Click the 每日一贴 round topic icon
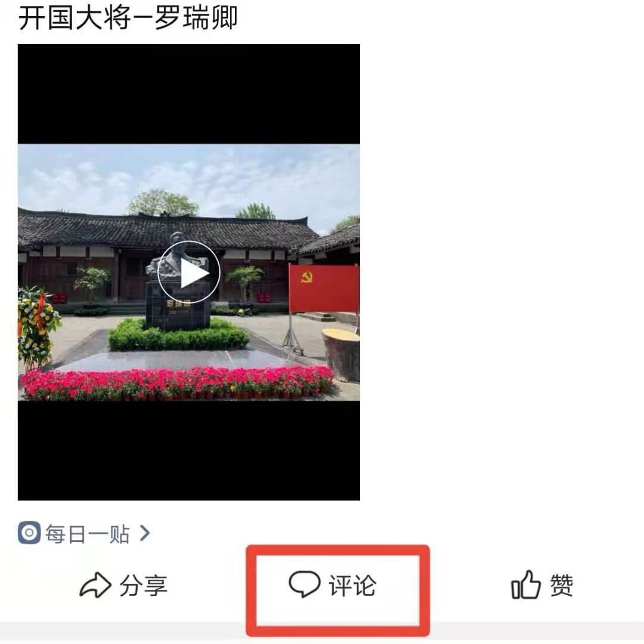Viewport: 644px width, 644px height. 29,532
